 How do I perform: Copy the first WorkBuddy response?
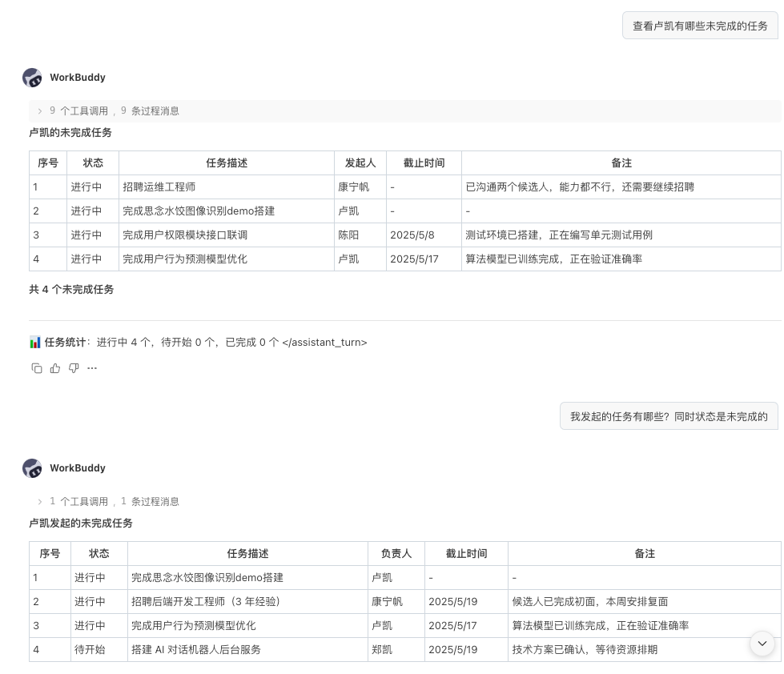click(x=37, y=368)
